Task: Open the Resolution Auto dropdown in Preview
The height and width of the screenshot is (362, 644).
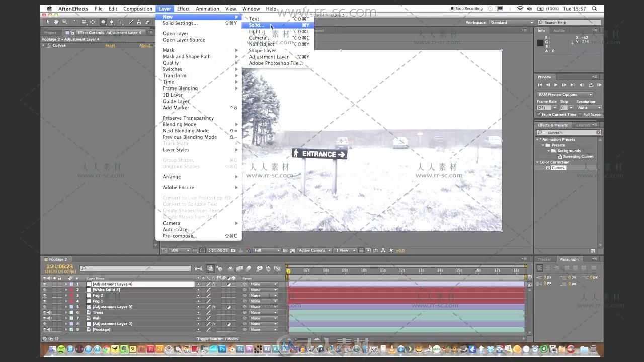Action: point(589,107)
